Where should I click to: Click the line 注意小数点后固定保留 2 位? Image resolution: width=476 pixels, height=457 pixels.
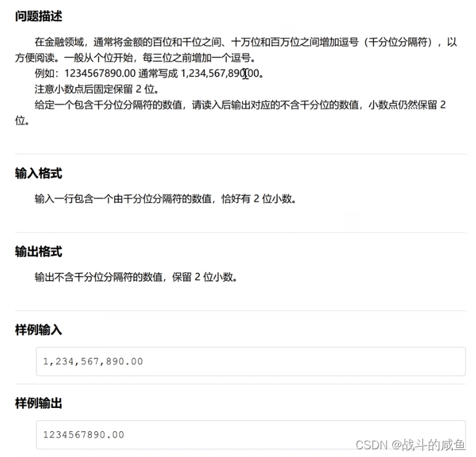click(97, 89)
